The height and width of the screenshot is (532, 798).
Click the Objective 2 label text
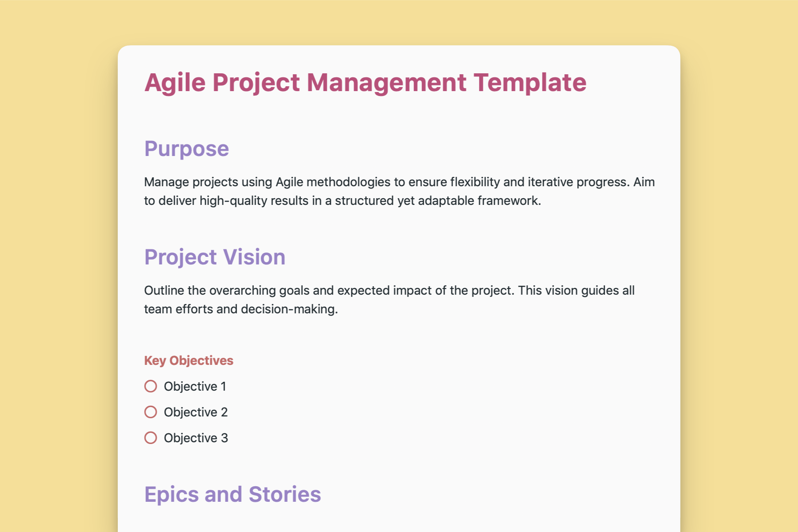pyautogui.click(x=196, y=412)
